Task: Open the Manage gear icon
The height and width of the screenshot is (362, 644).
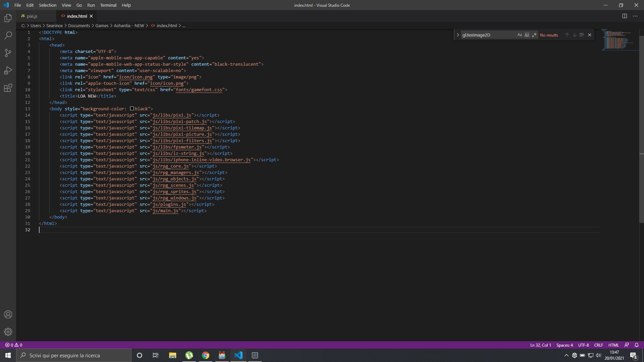Action: 8,332
